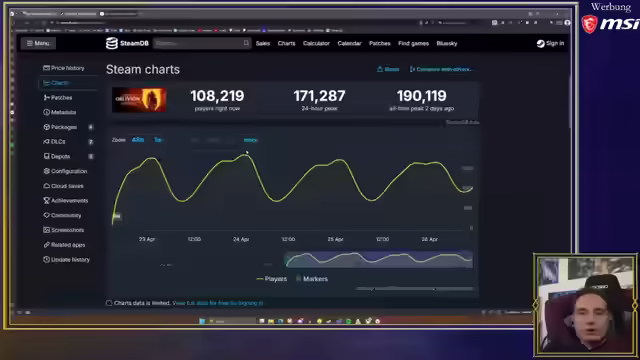Click the Oblivion game thumbnail
Screen dimensions: 640x360
[x=139, y=100]
